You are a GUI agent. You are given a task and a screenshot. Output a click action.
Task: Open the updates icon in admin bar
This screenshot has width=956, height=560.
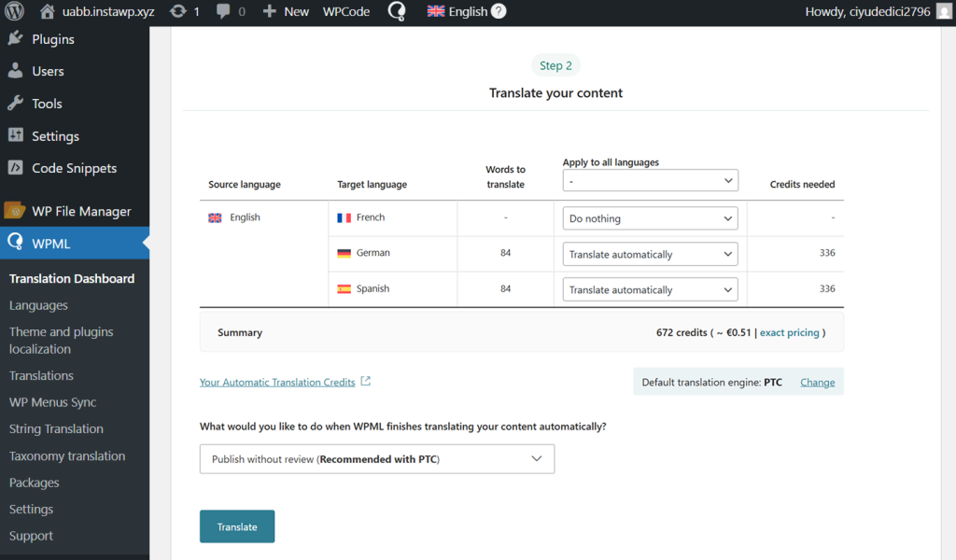178,12
